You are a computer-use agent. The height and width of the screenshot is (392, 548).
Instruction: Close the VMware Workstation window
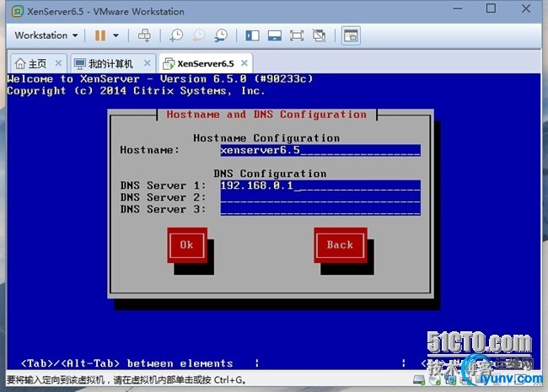[x=526, y=8]
